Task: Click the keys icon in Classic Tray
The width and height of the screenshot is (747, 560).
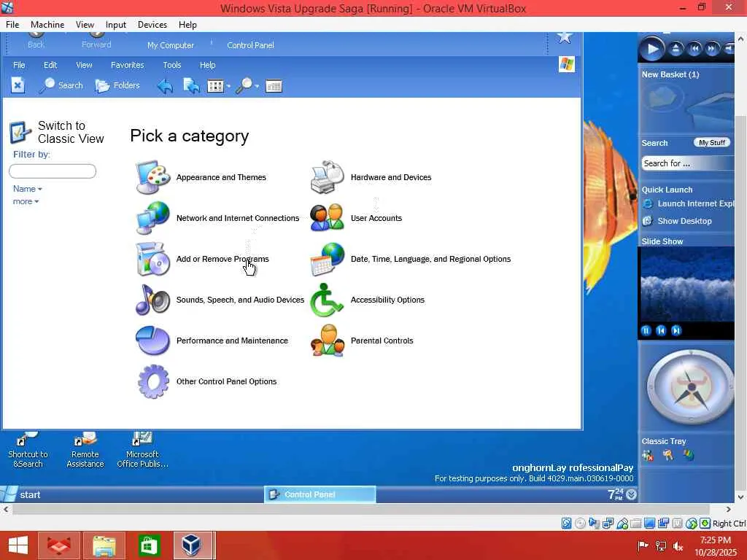Action: pos(668,456)
